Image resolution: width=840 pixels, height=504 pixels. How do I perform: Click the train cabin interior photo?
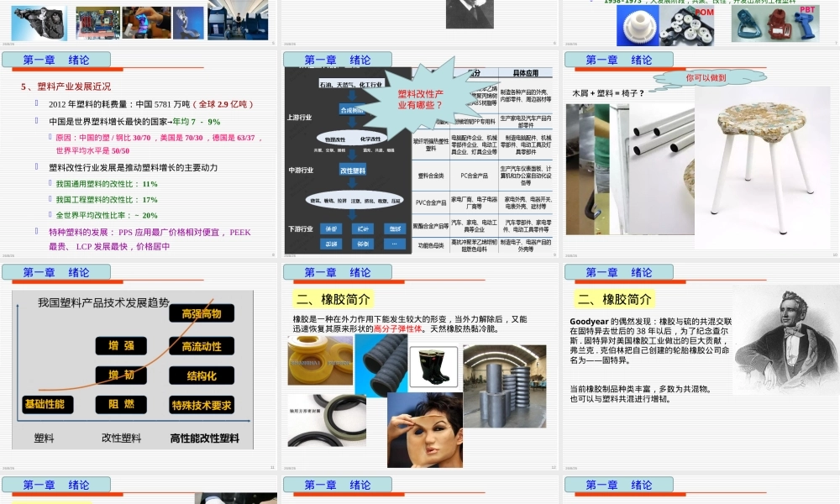click(238, 20)
